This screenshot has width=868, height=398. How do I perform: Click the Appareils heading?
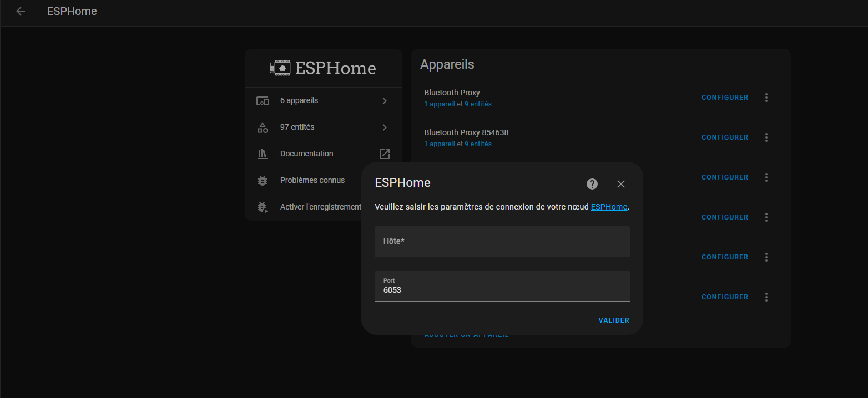coord(447,64)
